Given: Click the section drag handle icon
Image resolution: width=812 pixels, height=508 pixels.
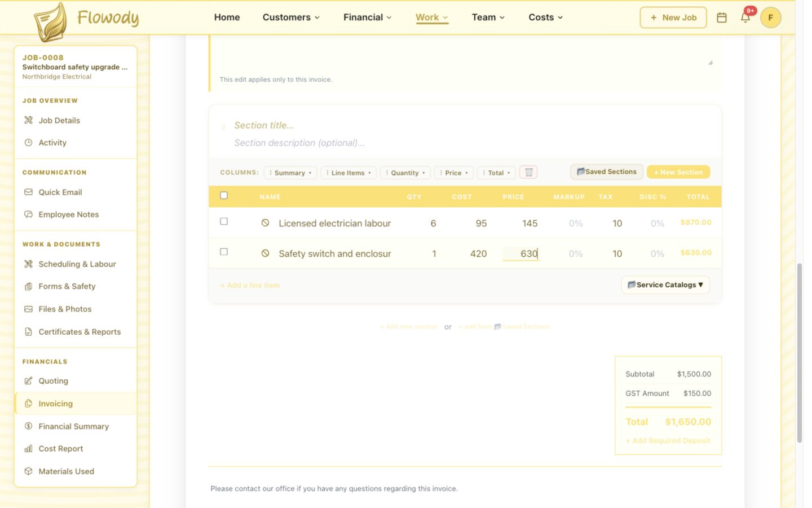Looking at the screenshot, I should 223,128.
